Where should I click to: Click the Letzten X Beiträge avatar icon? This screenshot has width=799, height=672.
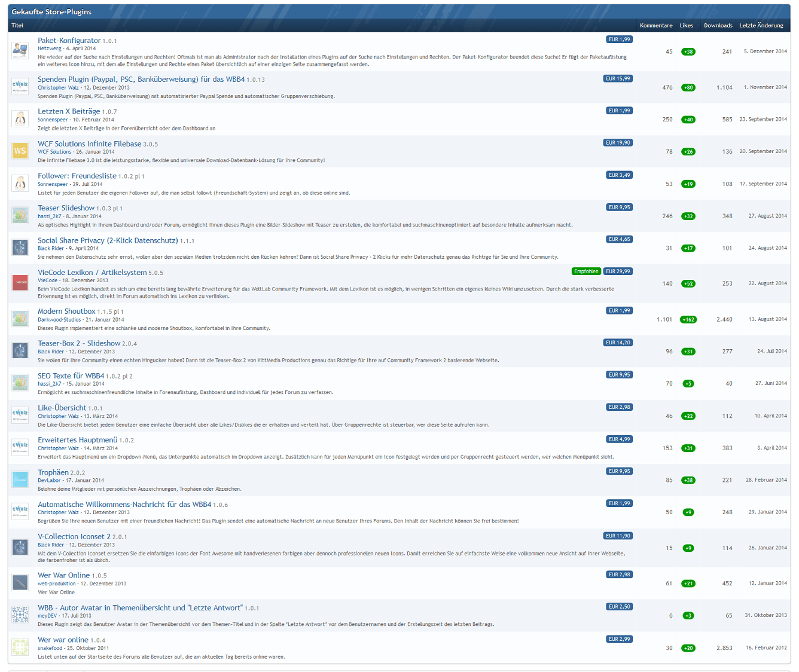click(x=20, y=118)
